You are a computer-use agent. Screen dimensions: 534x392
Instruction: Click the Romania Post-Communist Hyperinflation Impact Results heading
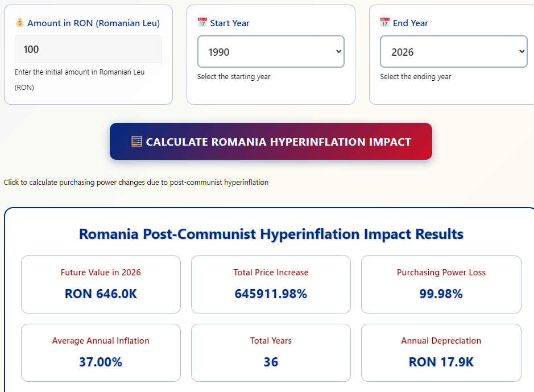(271, 234)
